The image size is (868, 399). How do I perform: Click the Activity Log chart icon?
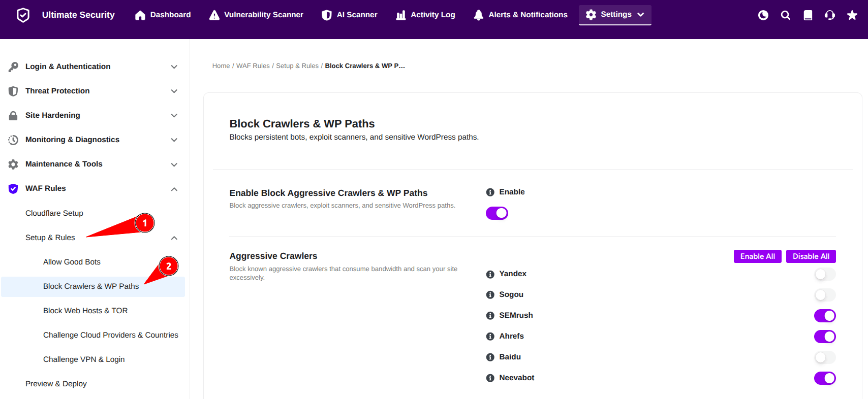click(x=401, y=15)
